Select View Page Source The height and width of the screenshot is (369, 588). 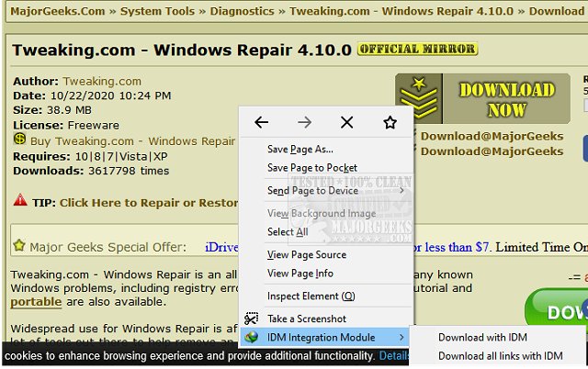point(306,254)
